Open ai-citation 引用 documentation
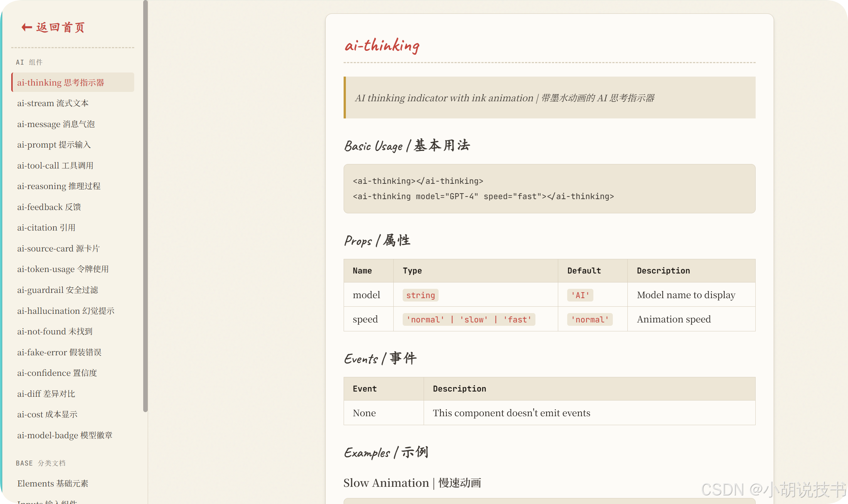This screenshot has height=504, width=848. tap(46, 228)
